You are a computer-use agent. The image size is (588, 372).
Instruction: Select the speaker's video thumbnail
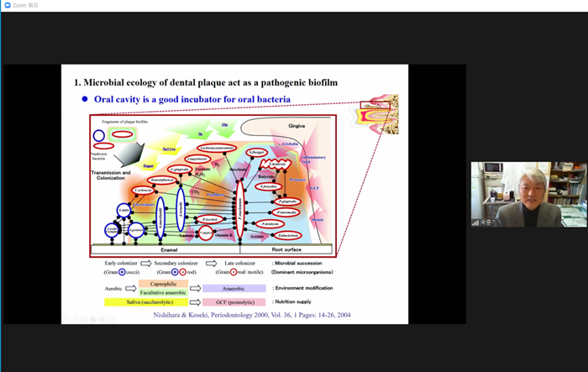(528, 194)
